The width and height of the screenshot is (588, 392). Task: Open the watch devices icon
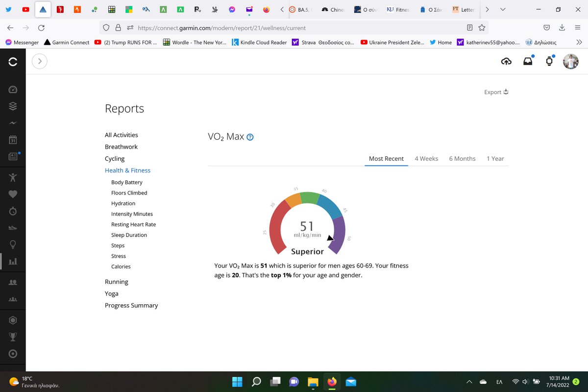pos(549,61)
